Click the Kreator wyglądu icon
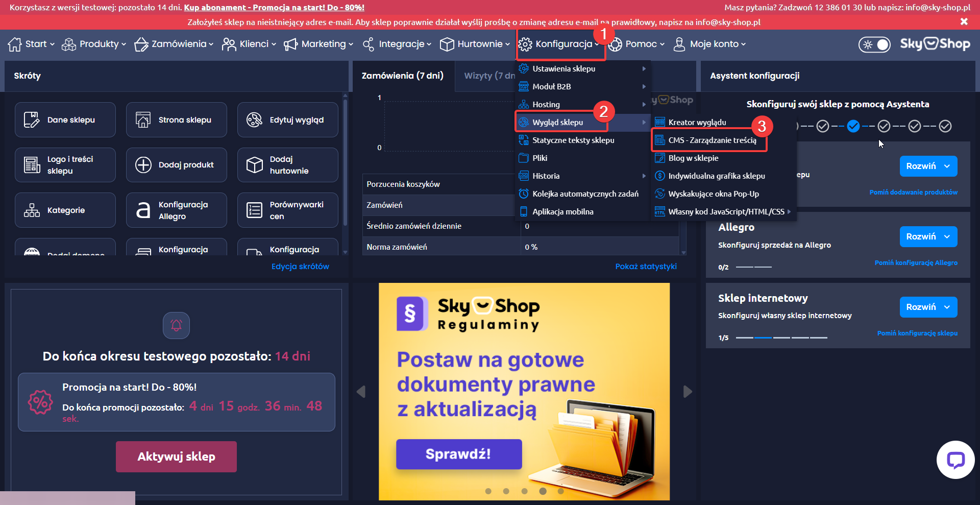Screen dimensions: 980x505 click(x=660, y=122)
